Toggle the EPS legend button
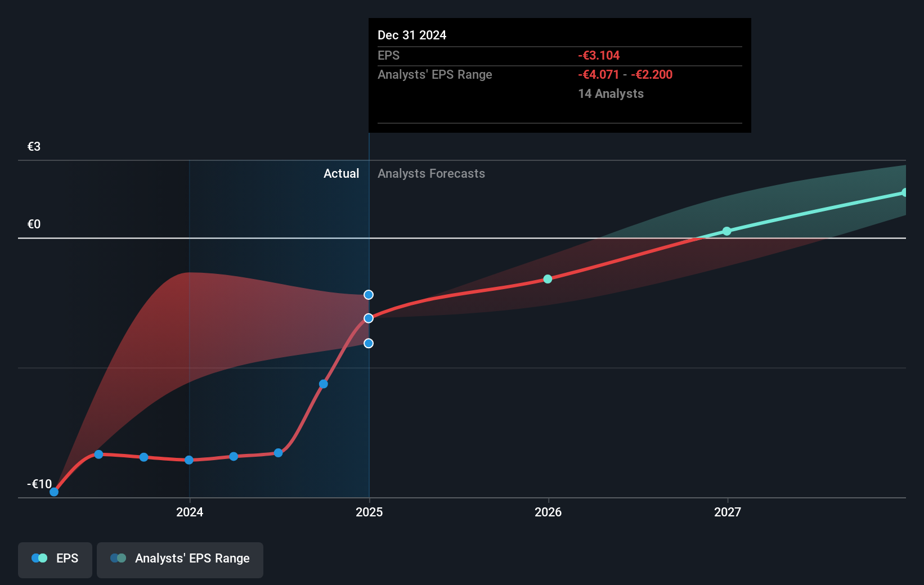 55,560
